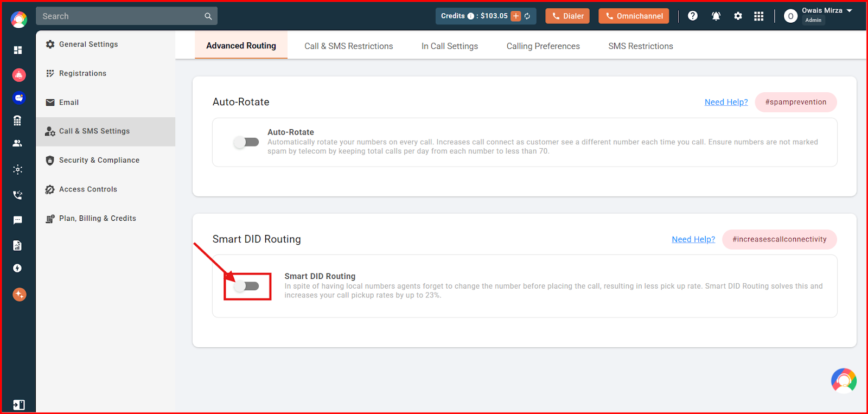Click the orange Omnichannel button
Screen dimensions: 868x414
(x=634, y=16)
